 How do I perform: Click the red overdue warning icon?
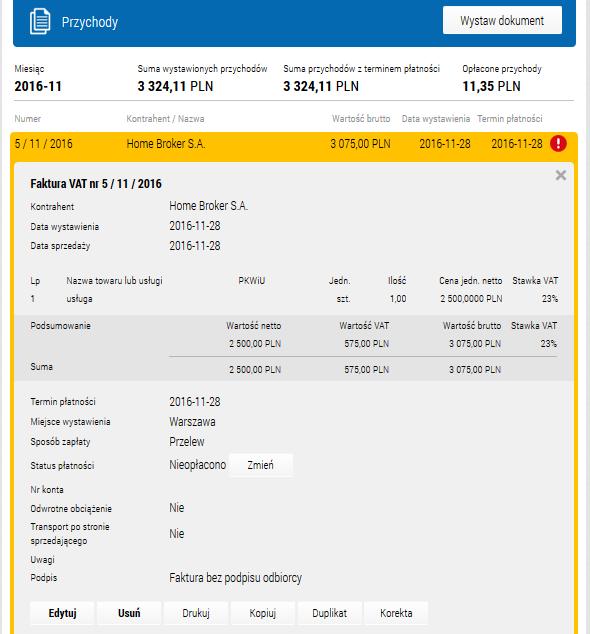click(x=558, y=144)
